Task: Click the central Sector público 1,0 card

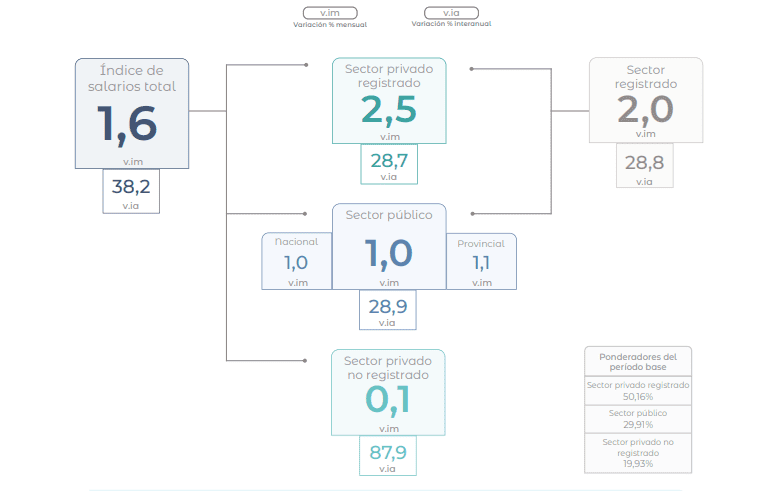Action: (389, 246)
